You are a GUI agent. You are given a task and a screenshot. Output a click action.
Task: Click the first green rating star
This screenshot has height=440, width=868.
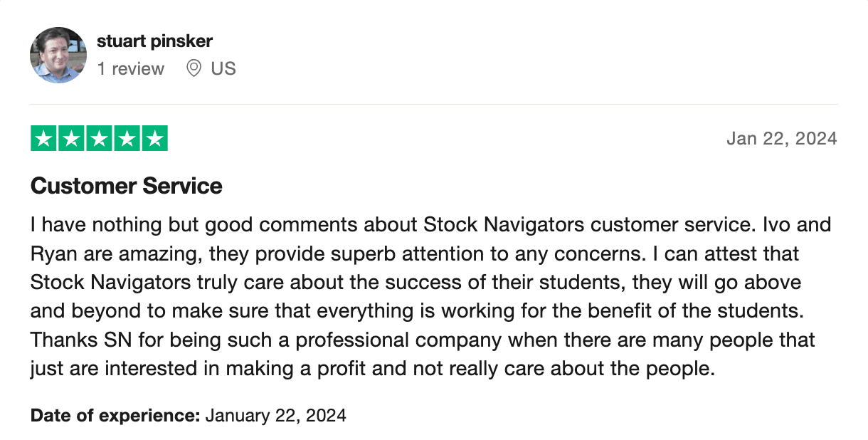point(44,138)
